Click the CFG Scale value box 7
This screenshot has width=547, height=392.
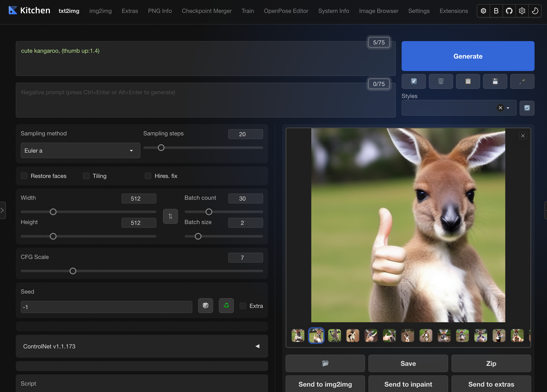tap(245, 258)
